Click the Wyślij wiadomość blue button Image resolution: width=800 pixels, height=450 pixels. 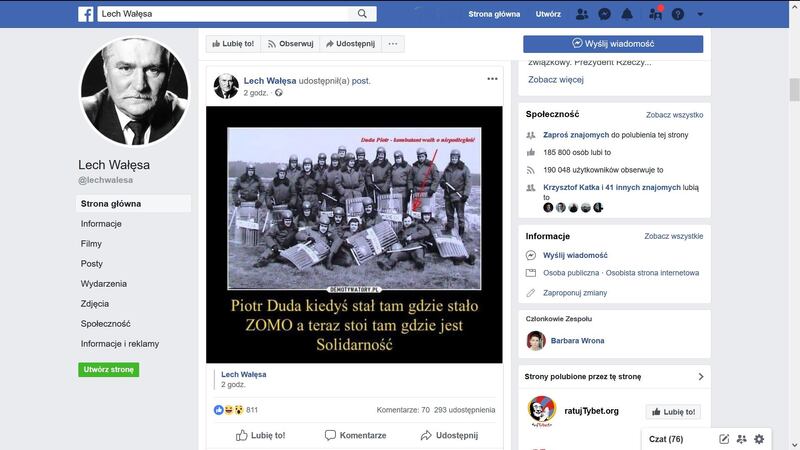pos(613,44)
